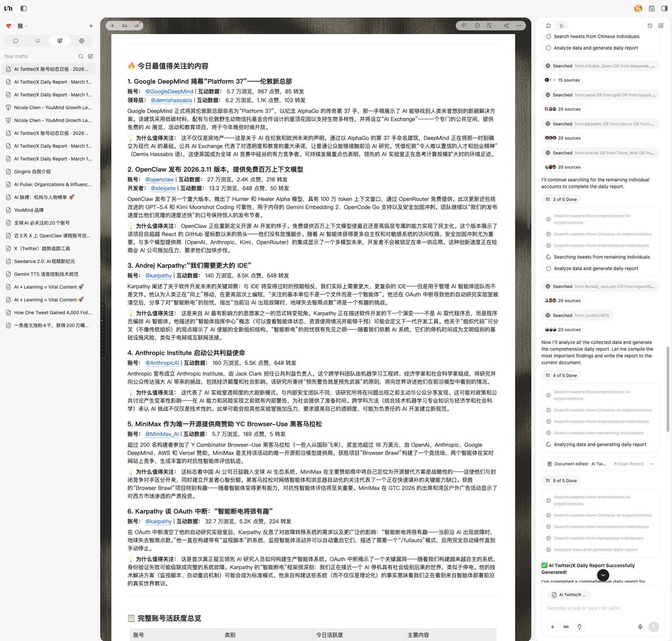The image size is (672, 641).
Task: Open Gingiris 自我介绍 craft
Action: coord(49,172)
